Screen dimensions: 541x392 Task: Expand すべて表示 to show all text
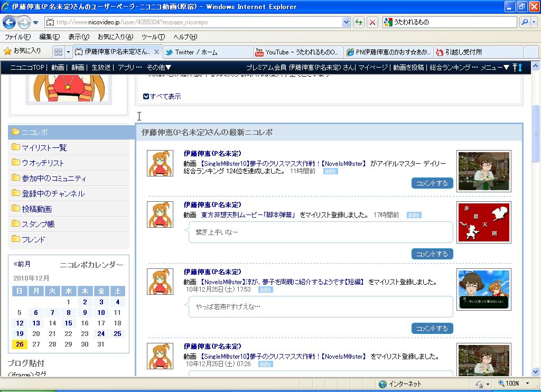pos(162,97)
